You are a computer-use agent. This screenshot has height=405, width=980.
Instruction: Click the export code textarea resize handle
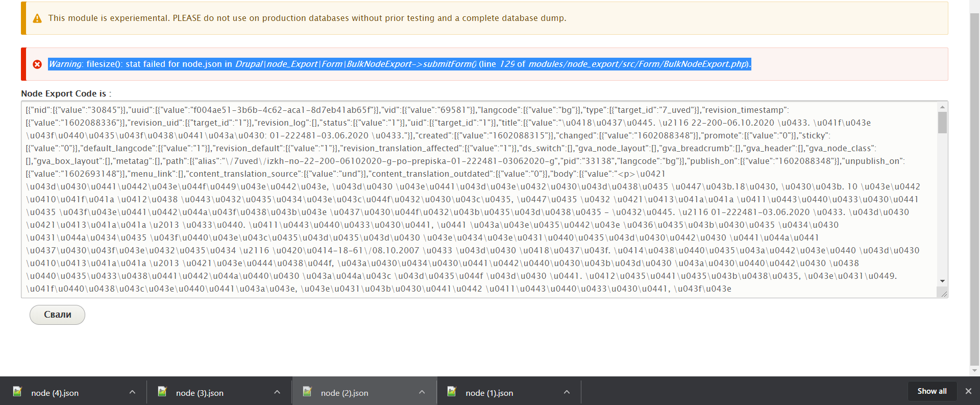click(943, 293)
